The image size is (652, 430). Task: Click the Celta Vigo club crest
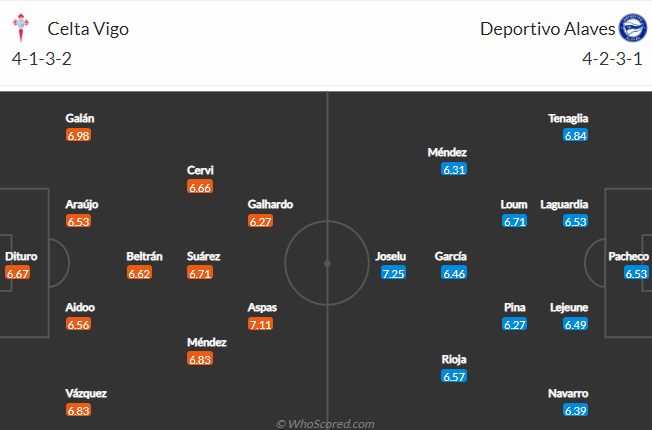(21, 28)
